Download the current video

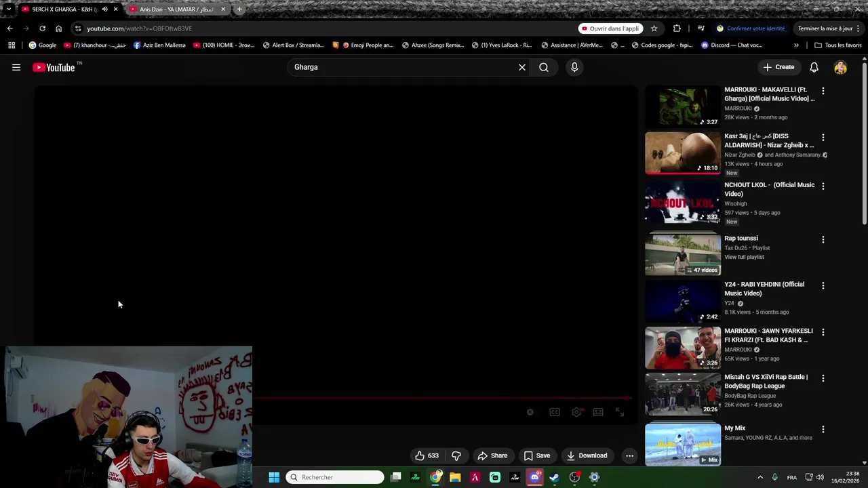(587, 455)
